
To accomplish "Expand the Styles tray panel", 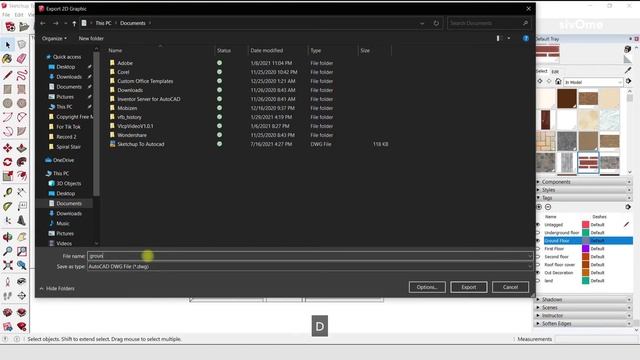I will pos(584,190).
